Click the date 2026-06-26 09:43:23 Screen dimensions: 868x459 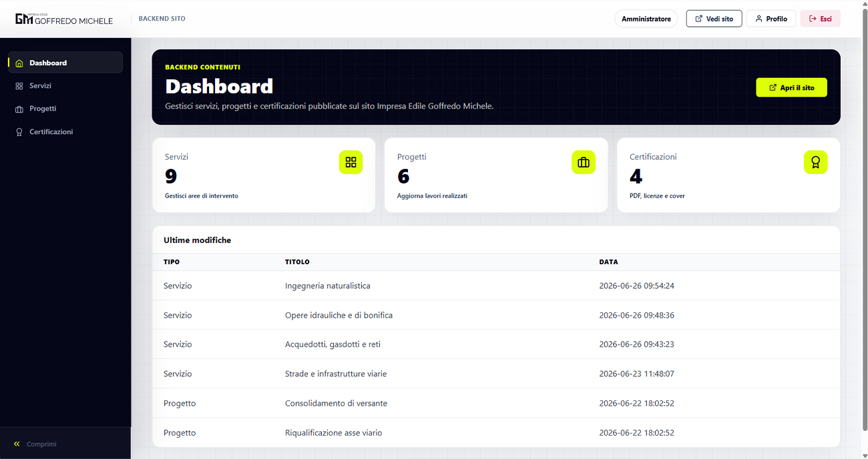click(636, 344)
